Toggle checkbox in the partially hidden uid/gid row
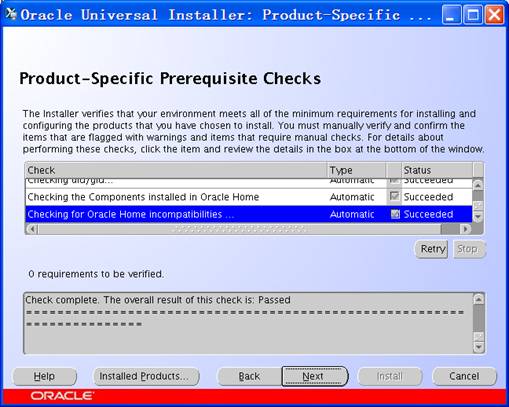 click(394, 180)
